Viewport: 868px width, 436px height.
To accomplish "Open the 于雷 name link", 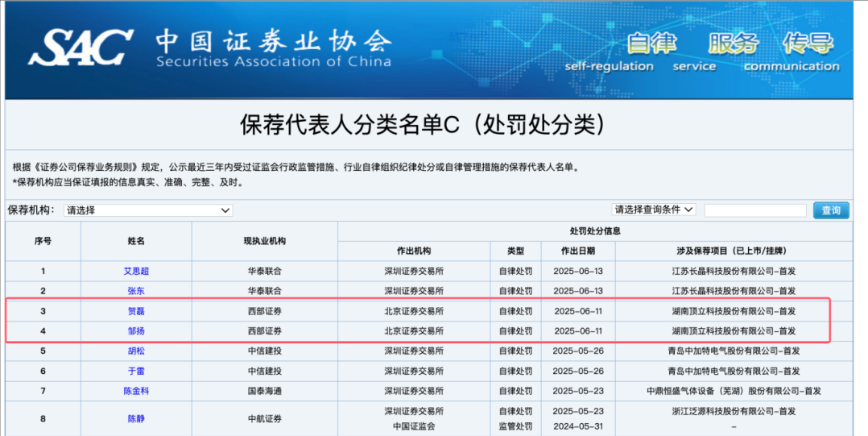I will (136, 372).
